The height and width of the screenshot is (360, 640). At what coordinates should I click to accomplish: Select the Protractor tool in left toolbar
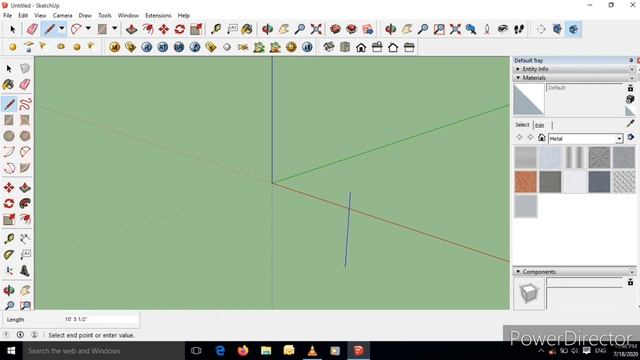[x=9, y=255]
